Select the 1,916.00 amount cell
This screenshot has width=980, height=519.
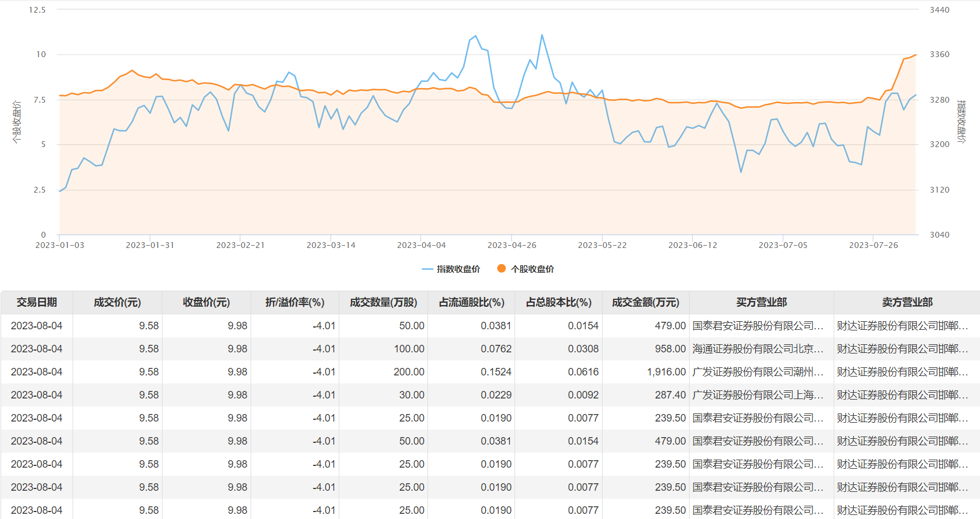[x=666, y=372]
